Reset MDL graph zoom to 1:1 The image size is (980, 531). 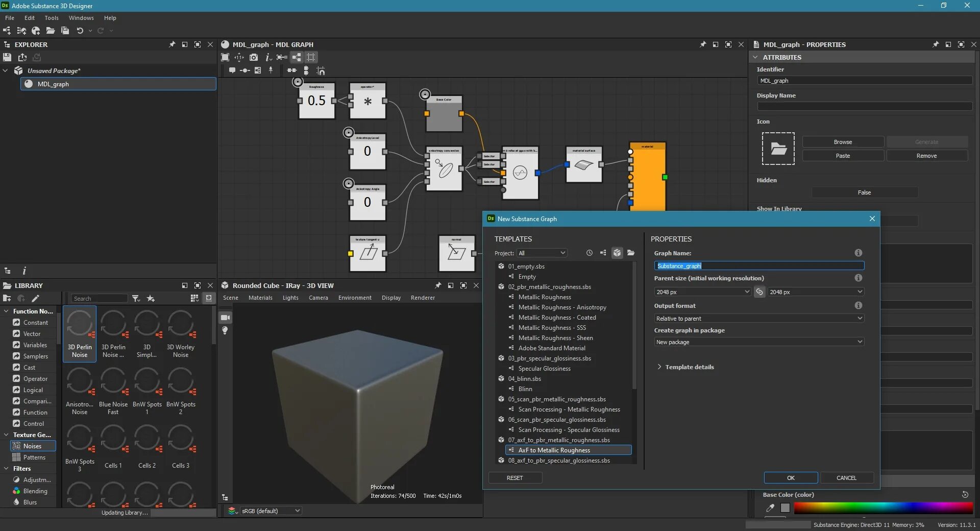239,57
